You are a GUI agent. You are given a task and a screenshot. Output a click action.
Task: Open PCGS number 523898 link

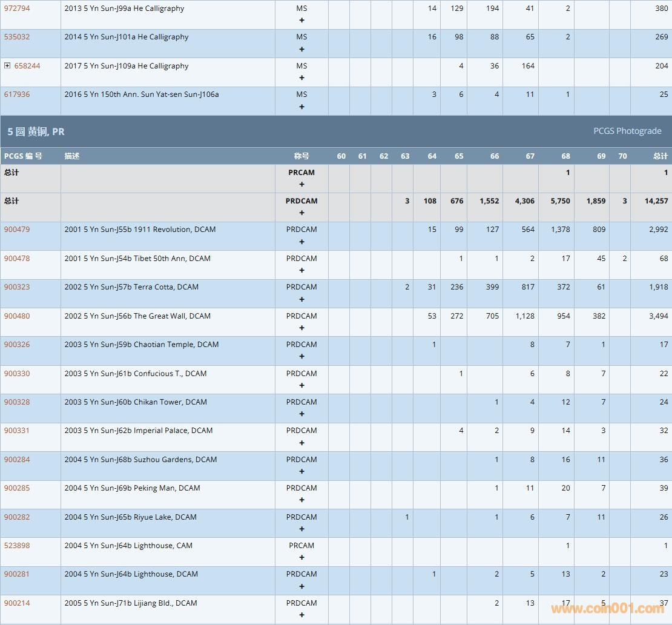click(x=17, y=546)
